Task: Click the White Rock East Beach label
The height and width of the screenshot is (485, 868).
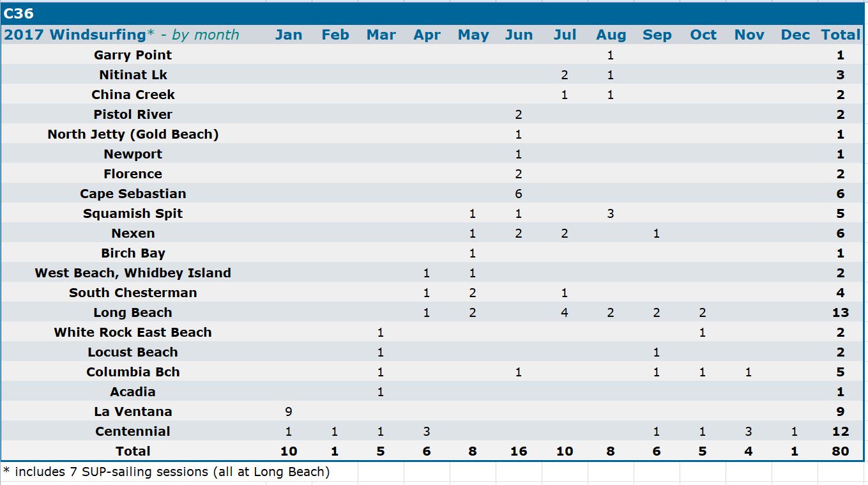Action: 133,332
